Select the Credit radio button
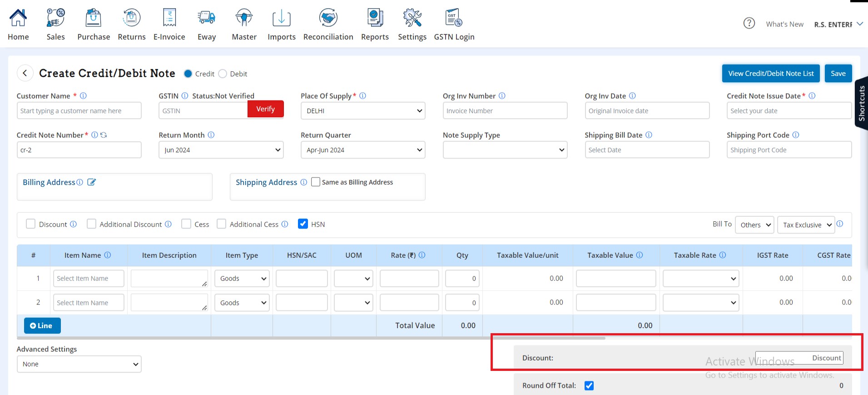 (x=188, y=74)
